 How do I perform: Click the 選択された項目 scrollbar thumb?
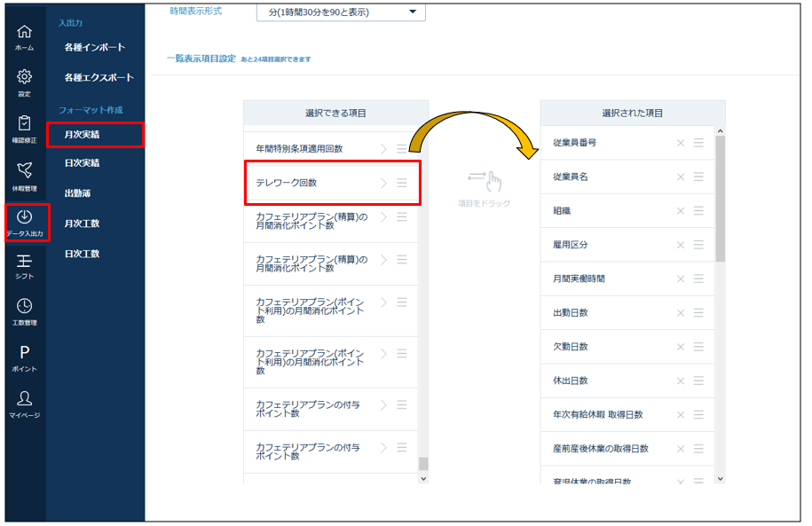pos(721,199)
